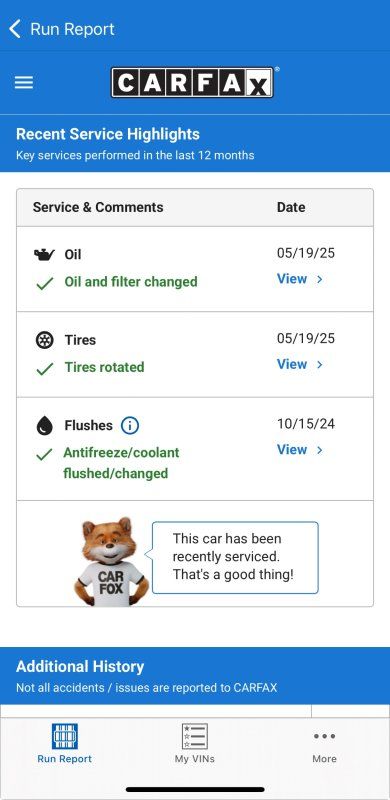Tap the More three-dots icon

(324, 736)
